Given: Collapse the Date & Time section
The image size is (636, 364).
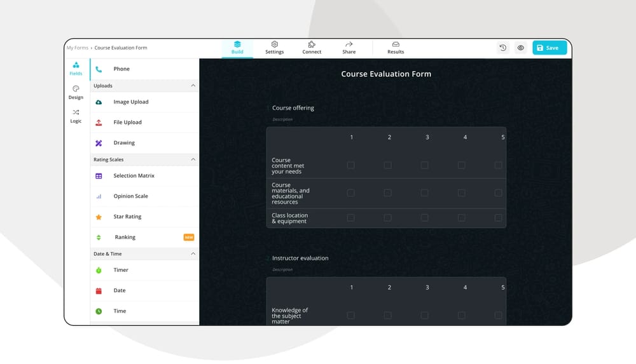Looking at the screenshot, I should pos(193,254).
